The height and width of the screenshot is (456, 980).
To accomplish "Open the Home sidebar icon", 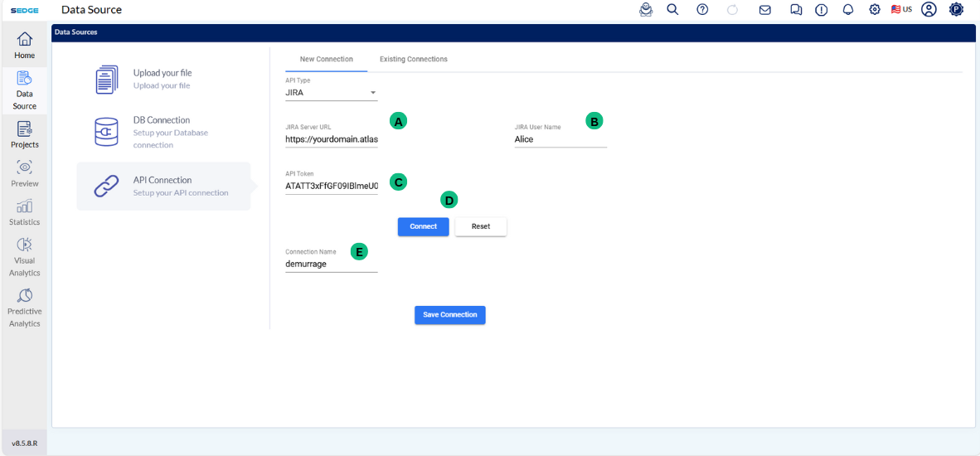I will pyautogui.click(x=25, y=45).
